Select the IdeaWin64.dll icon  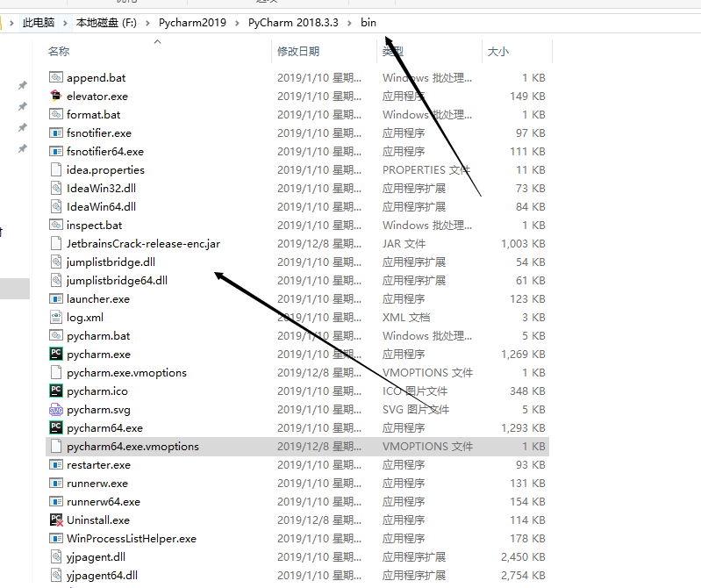[x=56, y=206]
